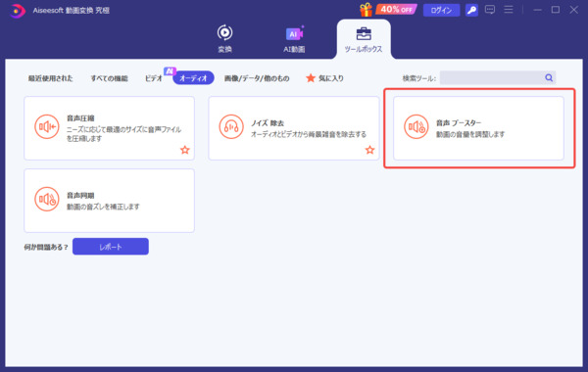Show the 最近使用された recently used category
This screenshot has width=588, height=372.
tap(50, 78)
